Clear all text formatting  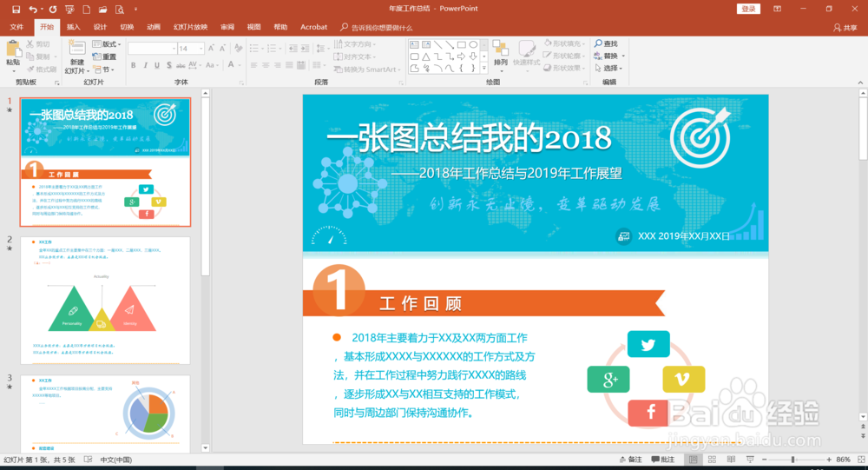[238, 49]
